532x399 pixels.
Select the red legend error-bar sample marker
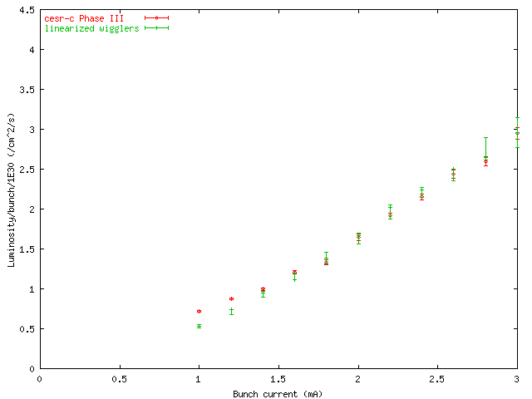click(157, 18)
